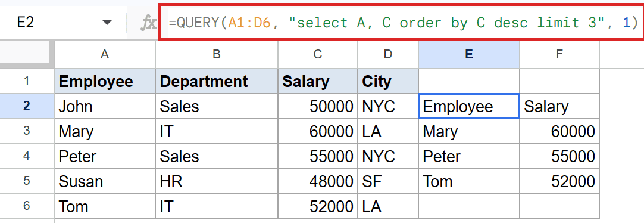The width and height of the screenshot is (644, 223).
Task: Select the Mary cell in column E
Action: 468,131
